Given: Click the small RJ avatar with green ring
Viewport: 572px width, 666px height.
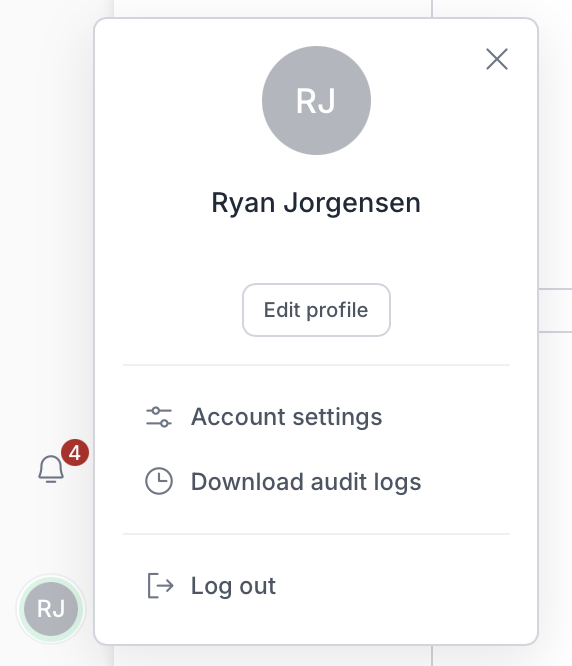Looking at the screenshot, I should coord(51,609).
